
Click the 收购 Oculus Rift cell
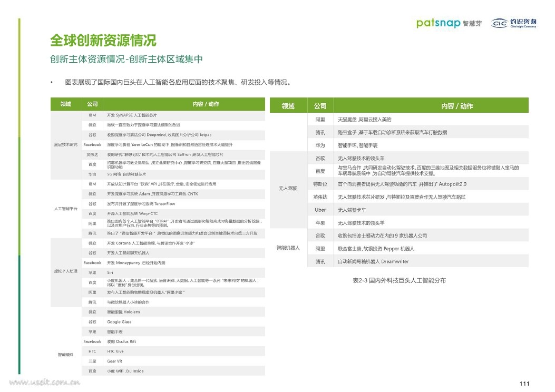(x=184, y=341)
